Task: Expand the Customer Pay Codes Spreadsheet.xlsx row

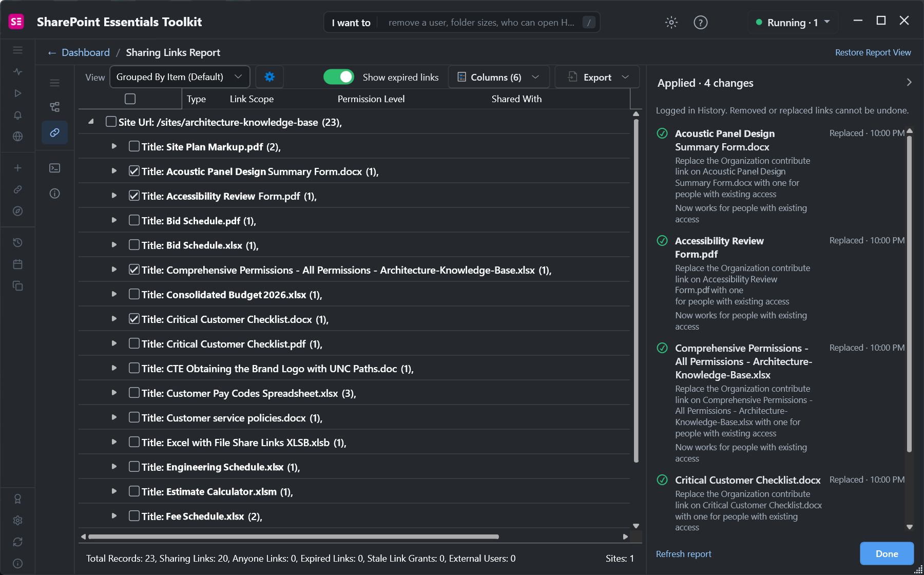Action: (114, 393)
